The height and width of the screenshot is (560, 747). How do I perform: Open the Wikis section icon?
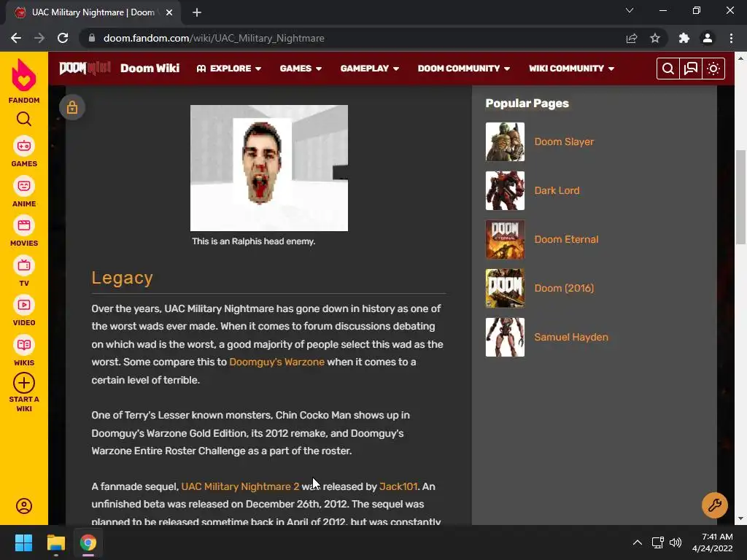coord(24,345)
